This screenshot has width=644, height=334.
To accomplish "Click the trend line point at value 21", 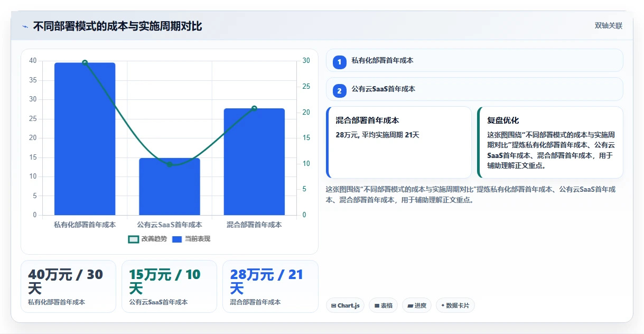I will coord(254,108).
